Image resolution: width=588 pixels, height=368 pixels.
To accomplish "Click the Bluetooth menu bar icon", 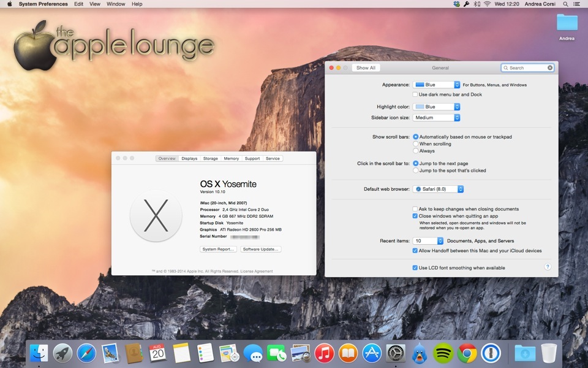I will (x=477, y=4).
